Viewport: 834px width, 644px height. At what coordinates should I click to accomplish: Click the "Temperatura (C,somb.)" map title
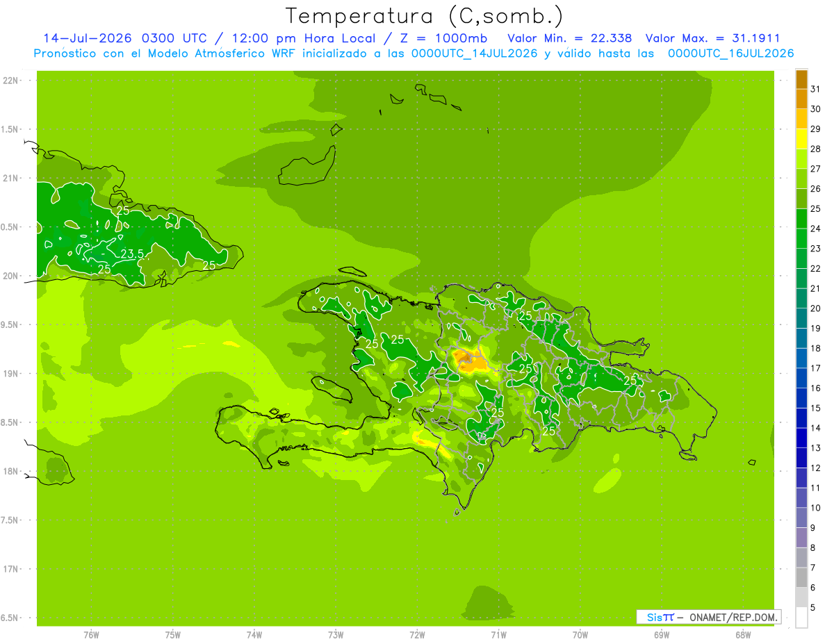tap(425, 16)
